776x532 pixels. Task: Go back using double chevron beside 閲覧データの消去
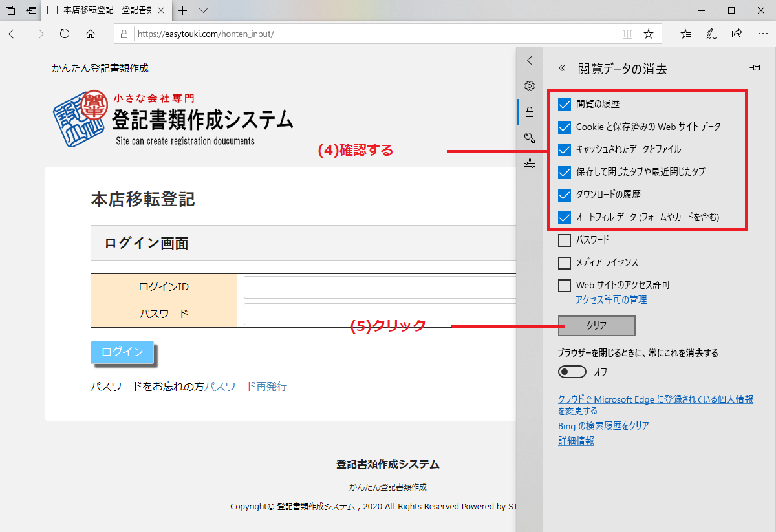point(562,68)
